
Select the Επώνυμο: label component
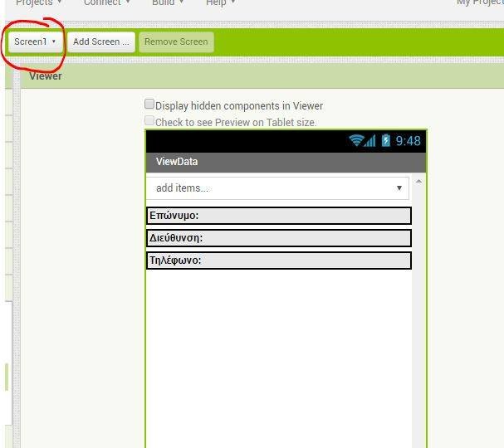(279, 216)
